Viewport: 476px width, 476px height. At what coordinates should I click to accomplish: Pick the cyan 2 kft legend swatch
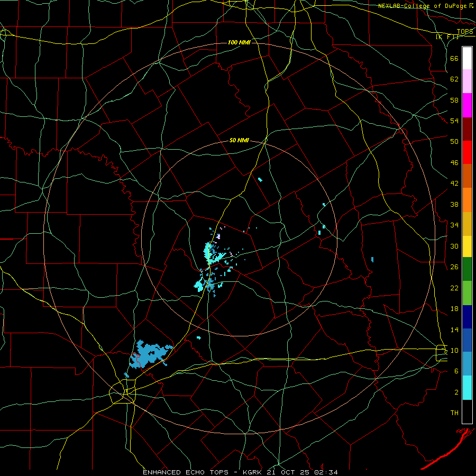coord(467,388)
